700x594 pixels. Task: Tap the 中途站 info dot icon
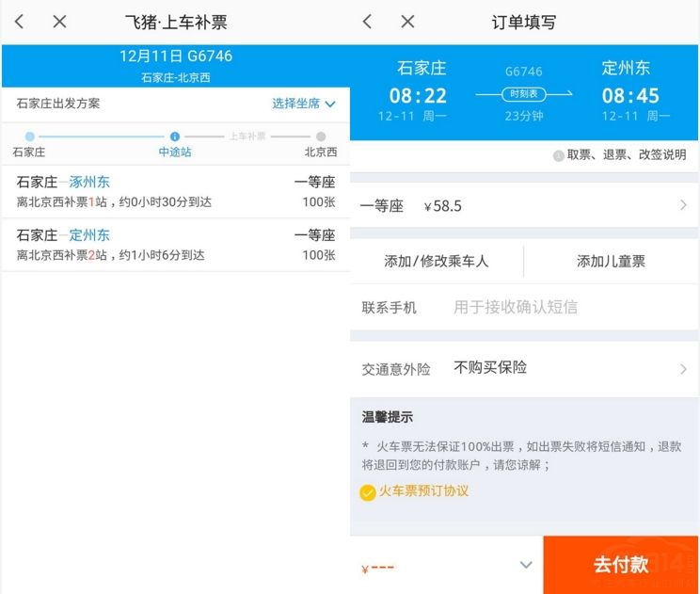tap(174, 136)
